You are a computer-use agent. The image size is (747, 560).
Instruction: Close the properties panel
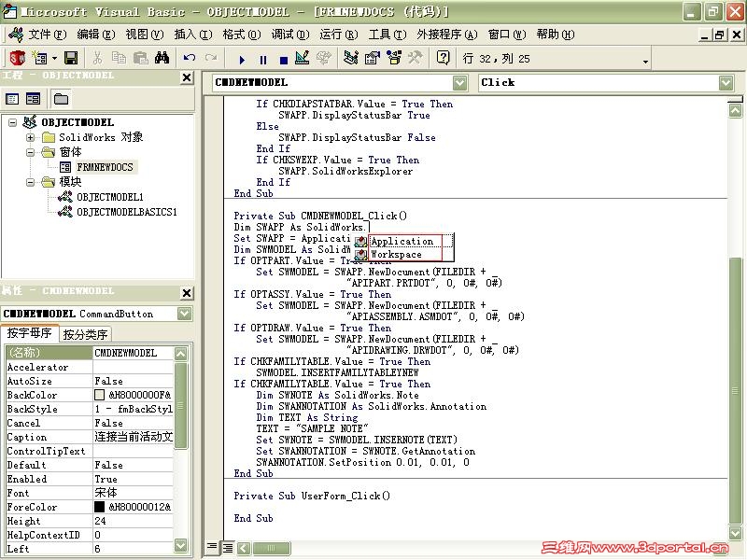coord(187,292)
